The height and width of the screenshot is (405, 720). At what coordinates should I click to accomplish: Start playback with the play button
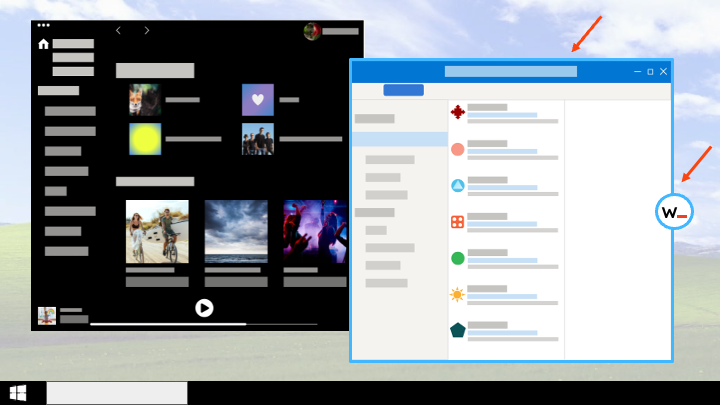click(204, 308)
